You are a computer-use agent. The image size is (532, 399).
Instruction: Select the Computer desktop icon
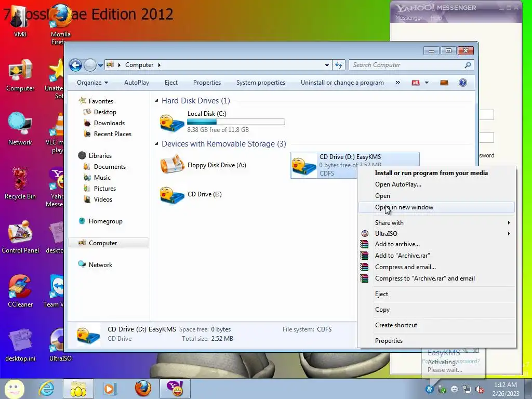coord(20,75)
